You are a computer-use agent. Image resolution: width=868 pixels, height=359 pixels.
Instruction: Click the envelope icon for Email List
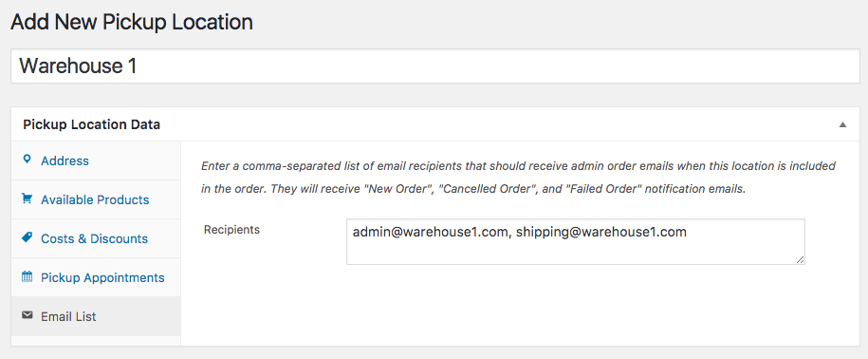coord(27,315)
